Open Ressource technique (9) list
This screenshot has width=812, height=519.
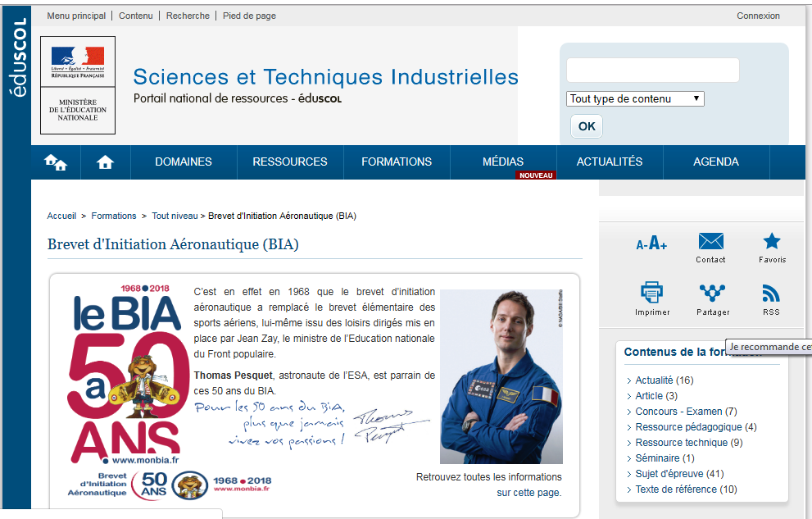689,443
